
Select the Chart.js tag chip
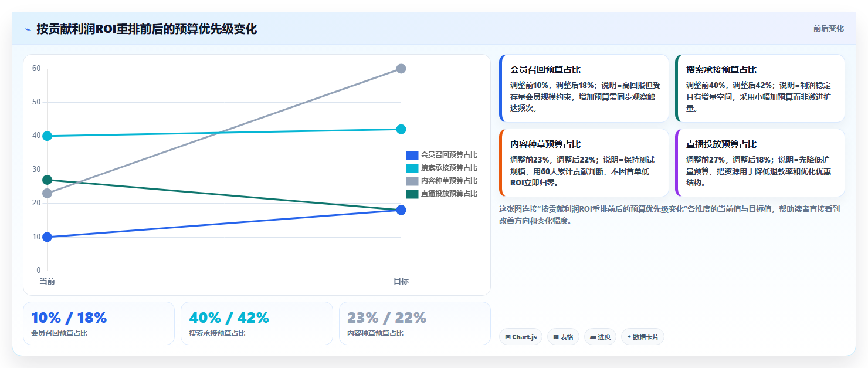click(521, 337)
